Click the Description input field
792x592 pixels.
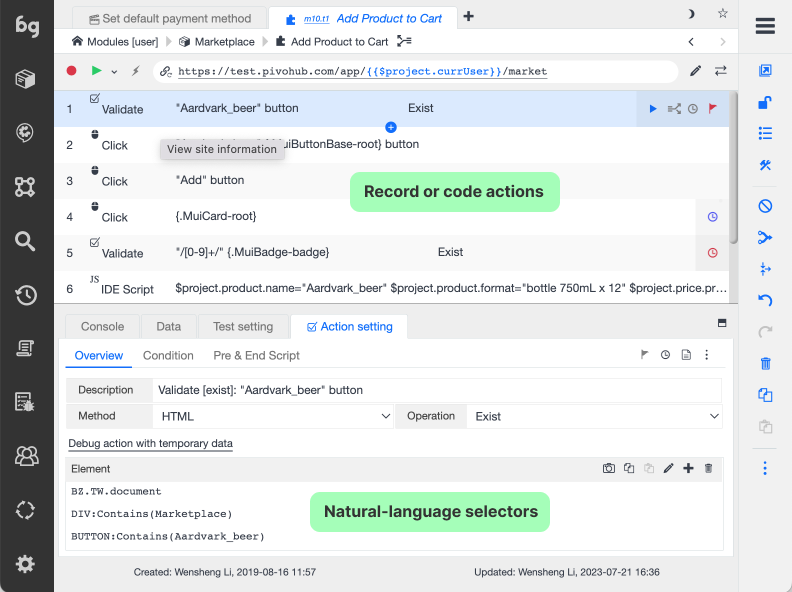(437, 390)
